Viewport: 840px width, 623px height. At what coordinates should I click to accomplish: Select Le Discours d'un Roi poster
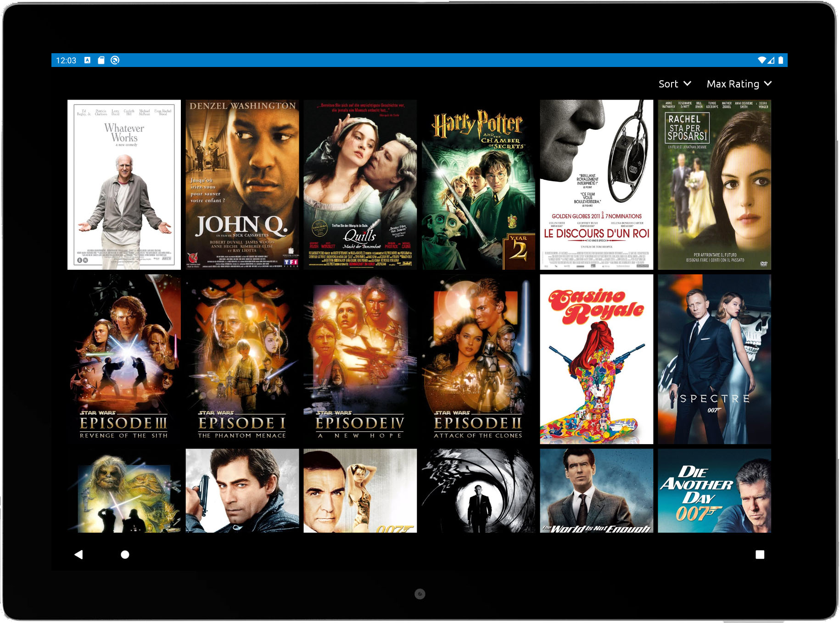[x=597, y=184]
